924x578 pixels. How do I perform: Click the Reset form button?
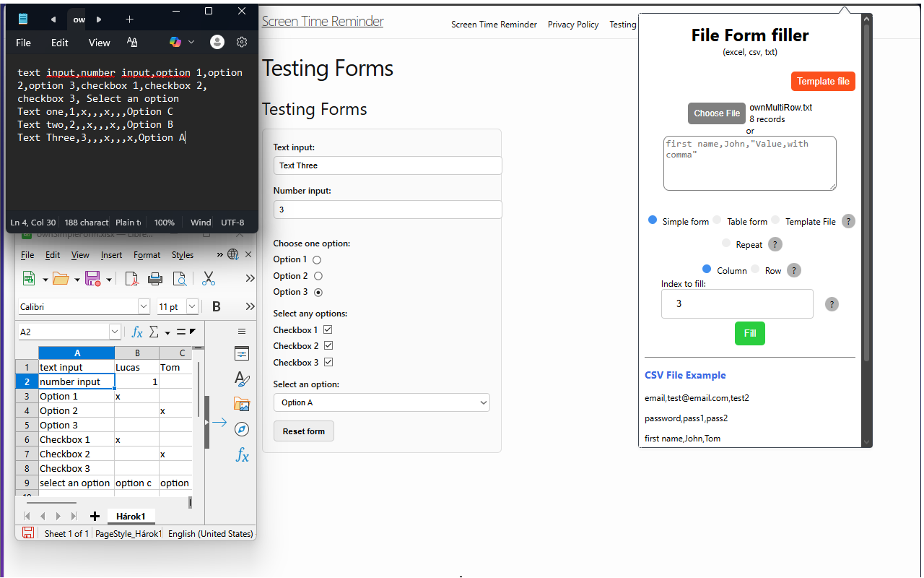304,431
